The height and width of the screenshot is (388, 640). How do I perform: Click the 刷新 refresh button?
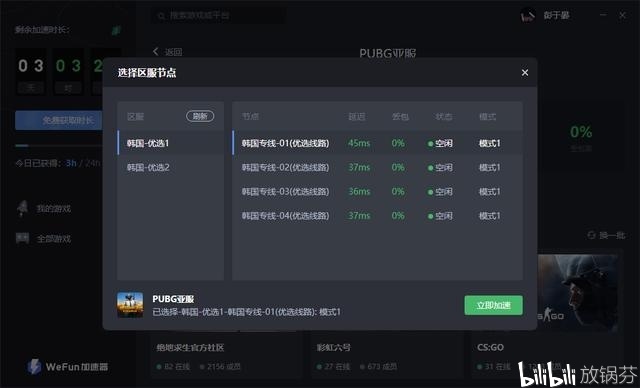(200, 116)
